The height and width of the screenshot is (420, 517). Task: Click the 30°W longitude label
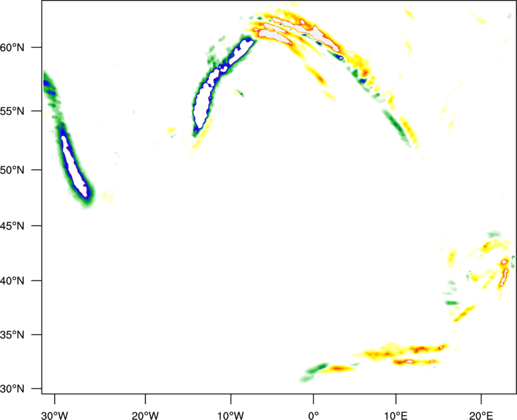[54, 415]
